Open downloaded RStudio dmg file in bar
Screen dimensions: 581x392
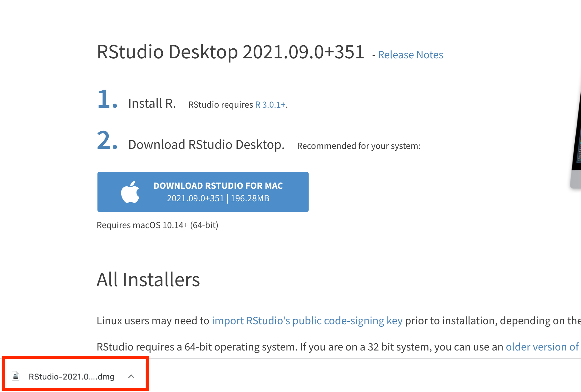coord(72,377)
